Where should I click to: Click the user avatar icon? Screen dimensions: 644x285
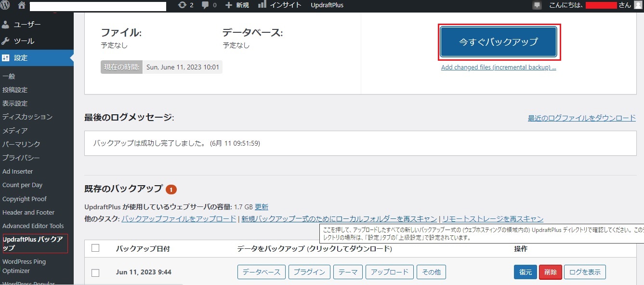[x=638, y=5]
